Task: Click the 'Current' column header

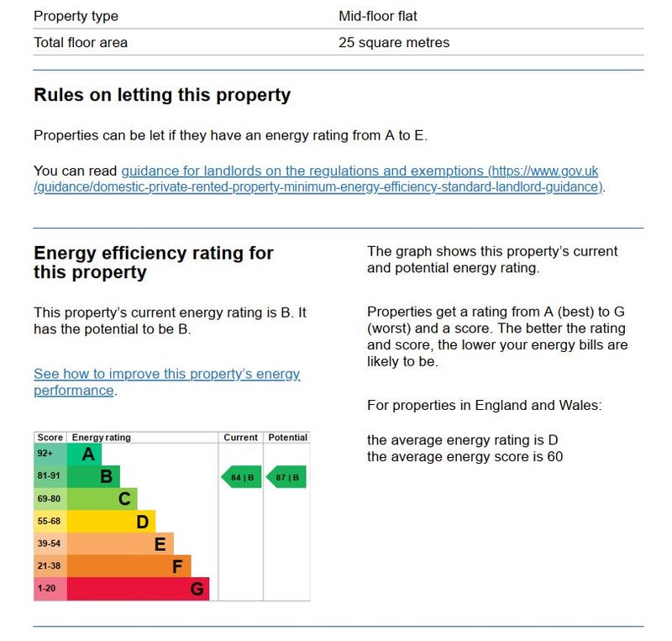Action: pyautogui.click(x=241, y=438)
